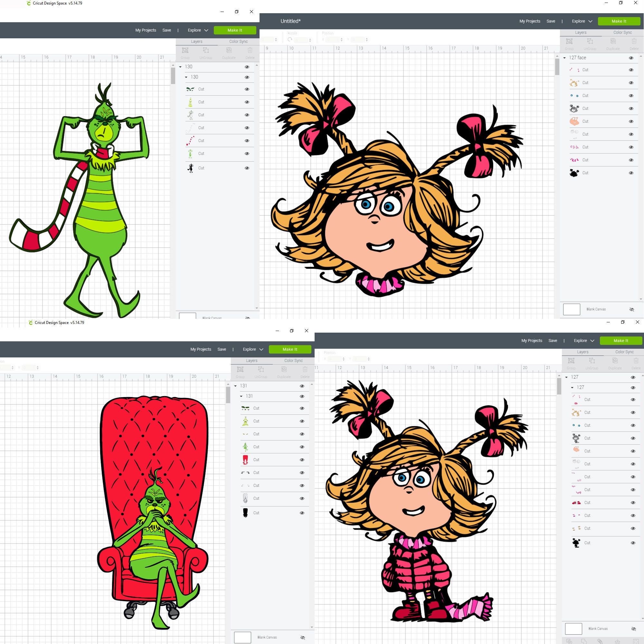Toggle Blank Canvas visibility in the Untitled* window
The image size is (644, 644).
point(631,309)
